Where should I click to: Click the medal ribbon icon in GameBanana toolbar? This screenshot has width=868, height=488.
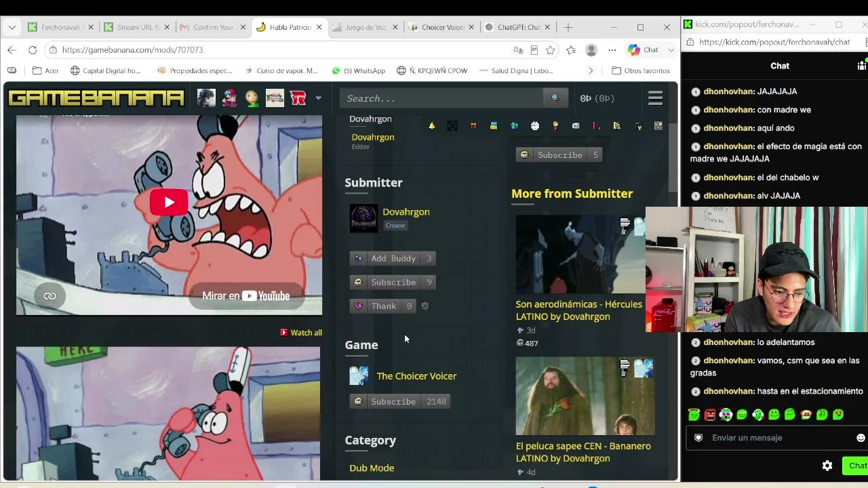coord(555,125)
